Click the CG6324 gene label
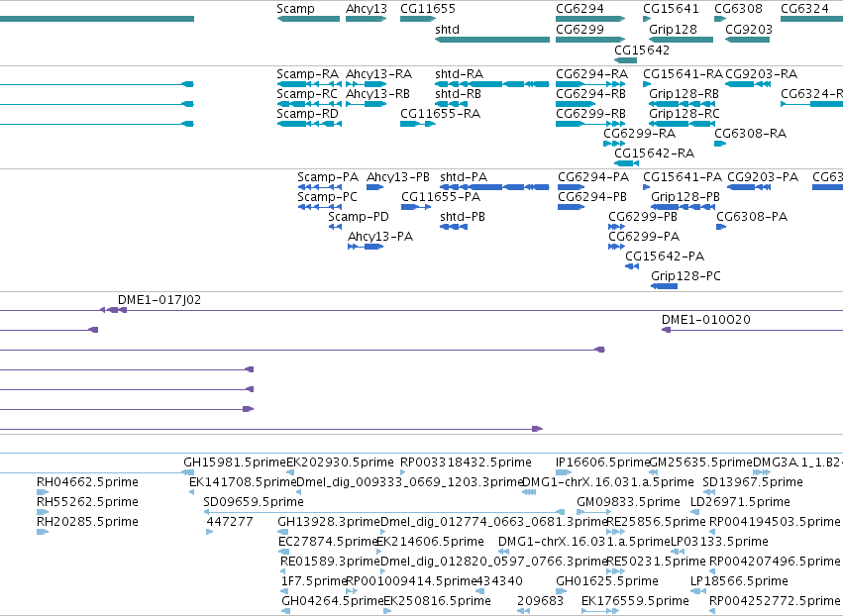Image resolution: width=843 pixels, height=616 pixels. pyautogui.click(x=804, y=9)
